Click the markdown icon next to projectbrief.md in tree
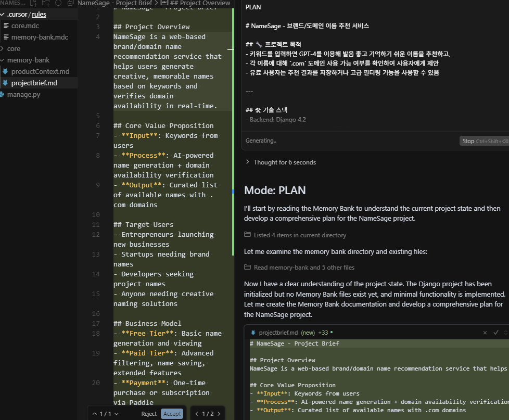The width and height of the screenshot is (509, 420). coord(5,83)
